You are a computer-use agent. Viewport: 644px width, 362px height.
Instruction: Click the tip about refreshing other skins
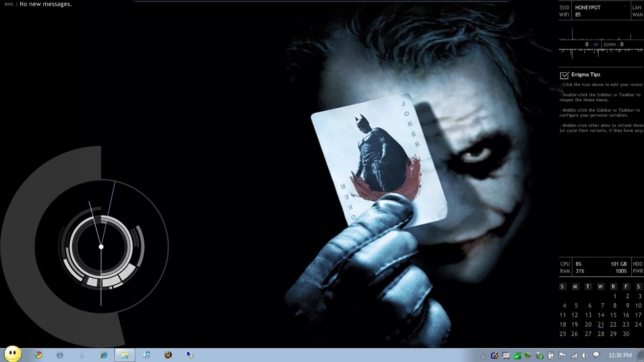[x=602, y=128]
